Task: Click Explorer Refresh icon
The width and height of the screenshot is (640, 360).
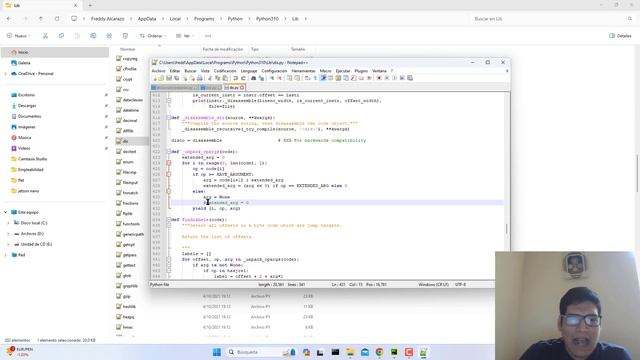Action: (x=57, y=19)
